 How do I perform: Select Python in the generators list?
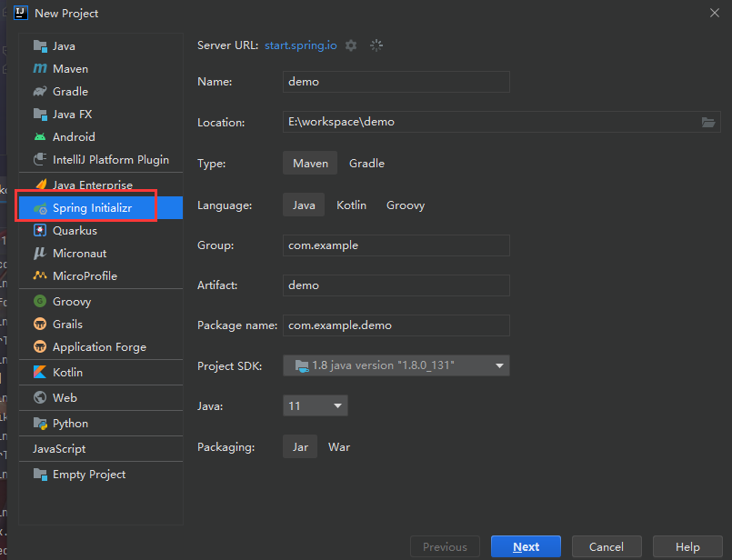tap(101, 424)
